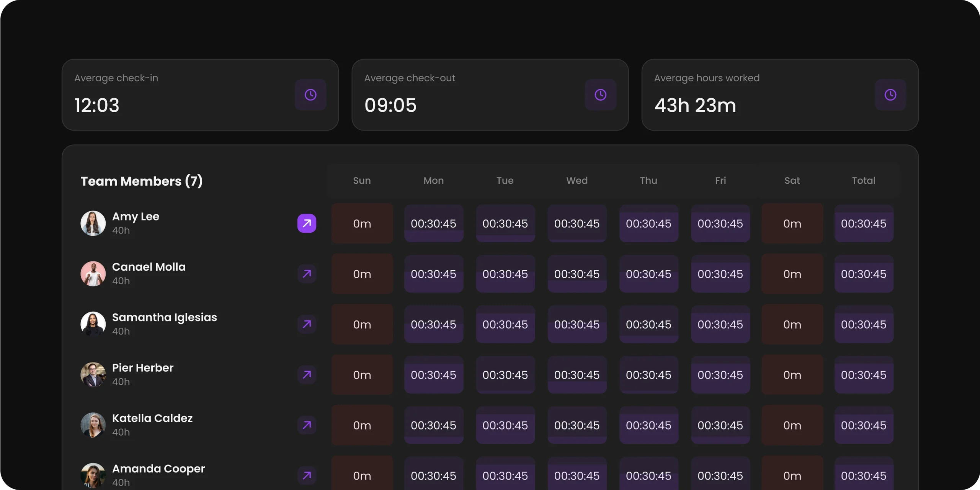The width and height of the screenshot is (980, 490).
Task: Open Canael Molla's arrow link icon
Action: tap(307, 274)
